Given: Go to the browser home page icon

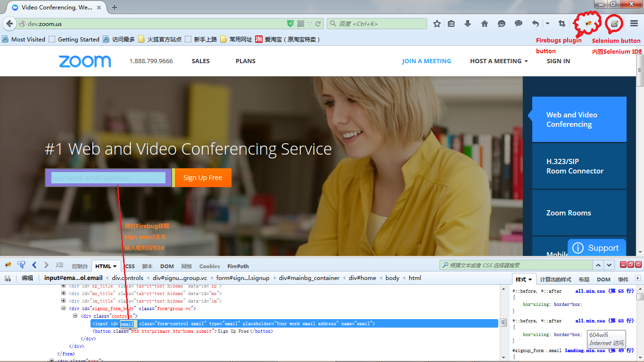Looking at the screenshot, I should 485,24.
